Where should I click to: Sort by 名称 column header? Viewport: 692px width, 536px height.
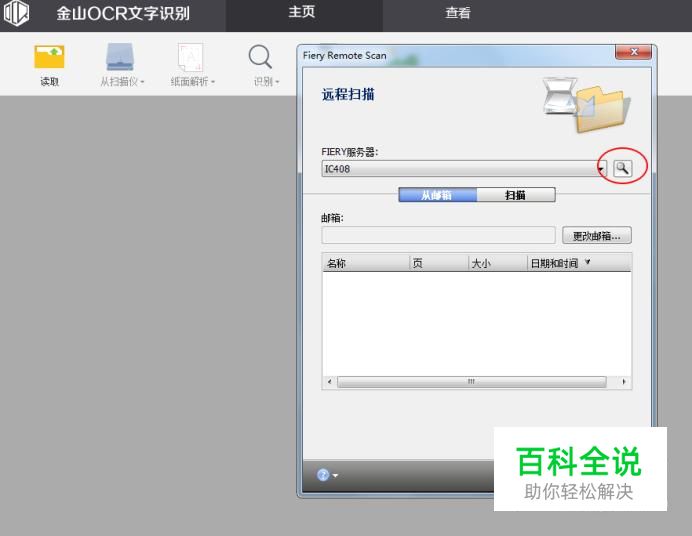366,263
